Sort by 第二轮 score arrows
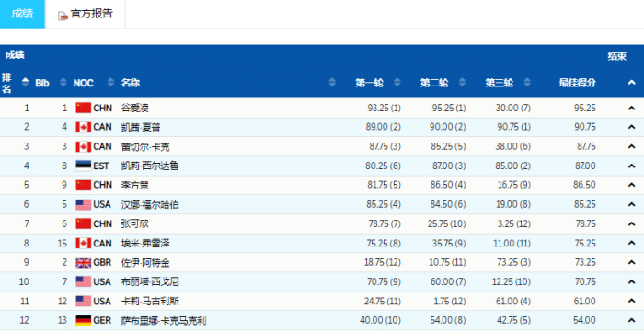This screenshot has width=644, height=332. [462, 82]
